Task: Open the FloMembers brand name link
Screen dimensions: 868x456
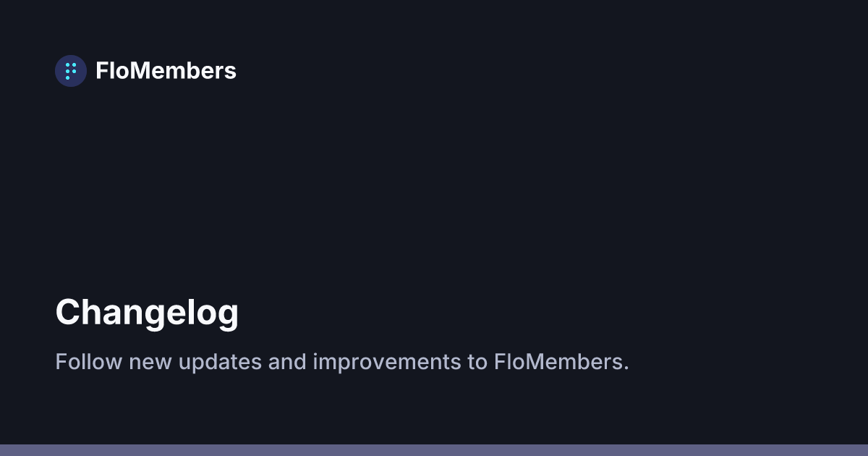Action: 166,71
